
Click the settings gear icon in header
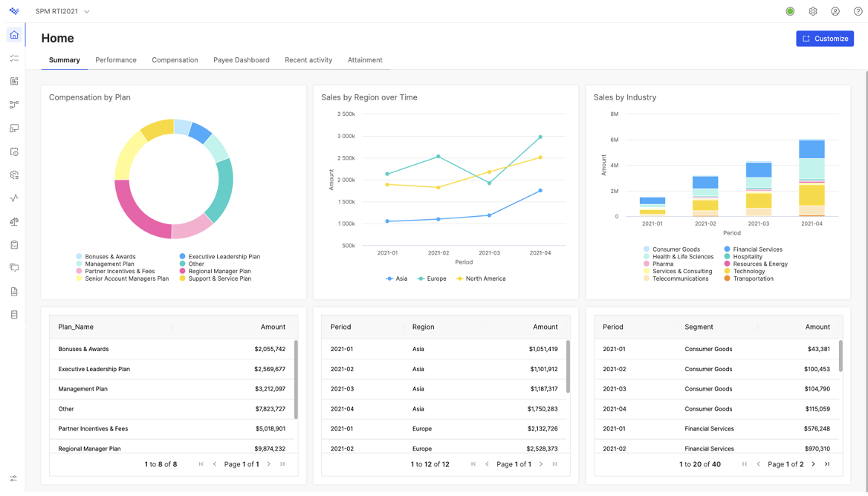tap(813, 11)
